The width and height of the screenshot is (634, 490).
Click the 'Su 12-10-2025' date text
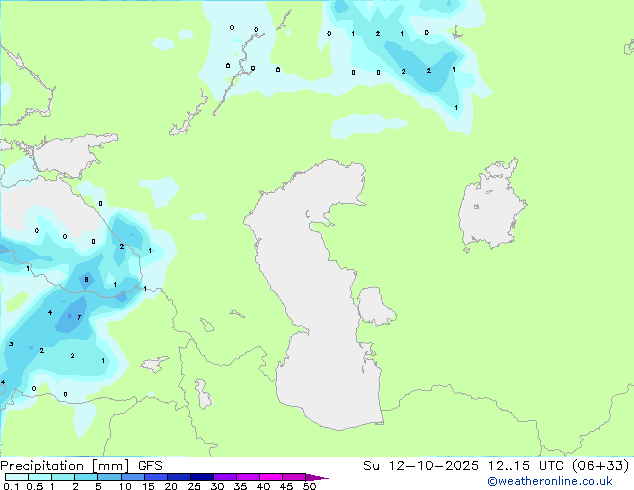point(421,466)
